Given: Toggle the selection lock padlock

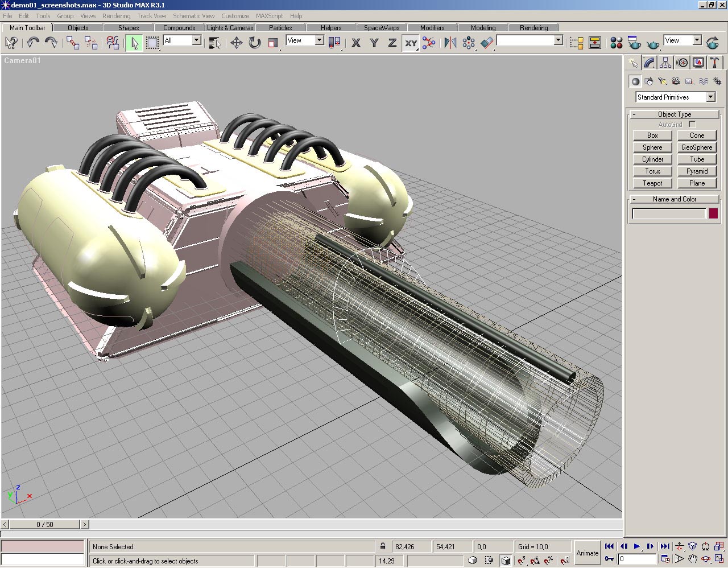Looking at the screenshot, I should click(x=383, y=546).
